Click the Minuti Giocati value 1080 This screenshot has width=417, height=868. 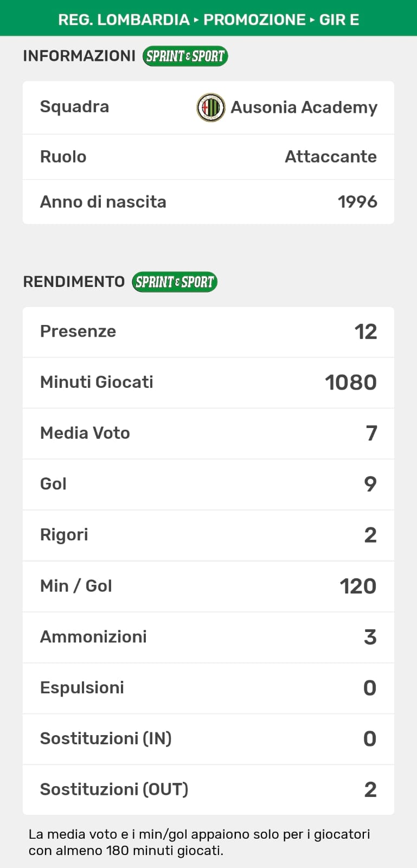[350, 382]
